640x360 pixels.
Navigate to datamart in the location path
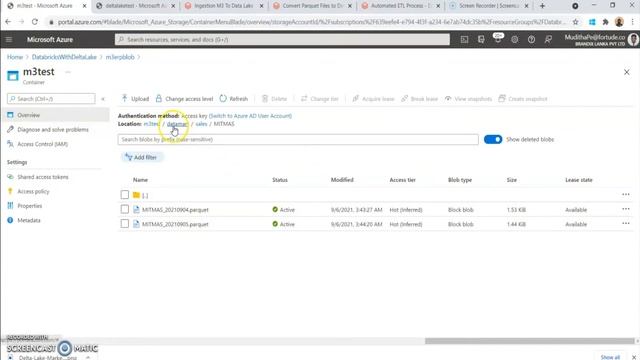coord(178,124)
